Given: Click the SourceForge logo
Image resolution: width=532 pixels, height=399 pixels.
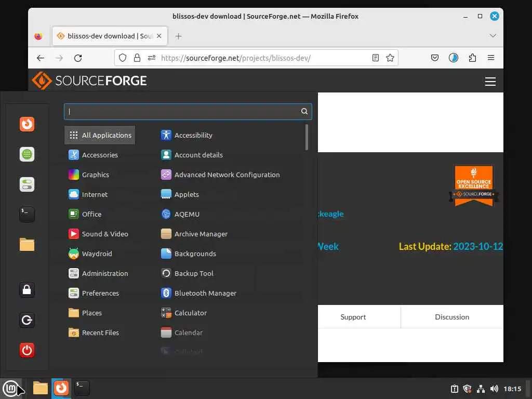Looking at the screenshot, I should [x=89, y=81].
